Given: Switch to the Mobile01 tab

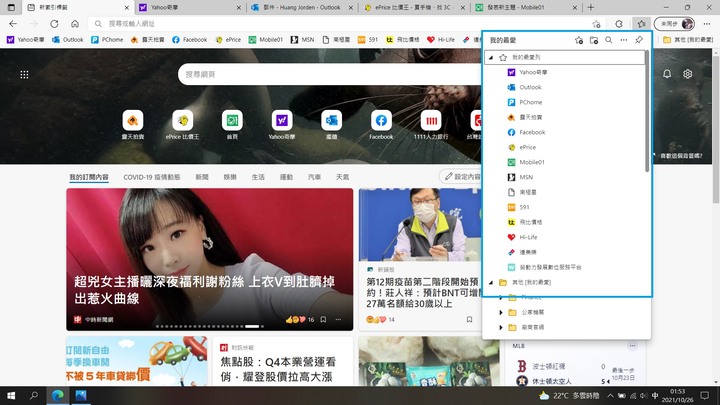Looking at the screenshot, I should coord(527,7).
